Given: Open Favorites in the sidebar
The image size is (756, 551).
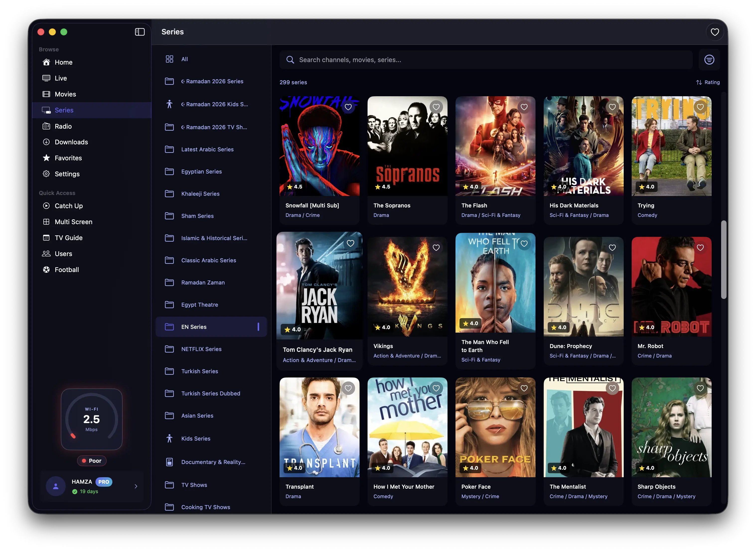Looking at the screenshot, I should pos(91,158).
